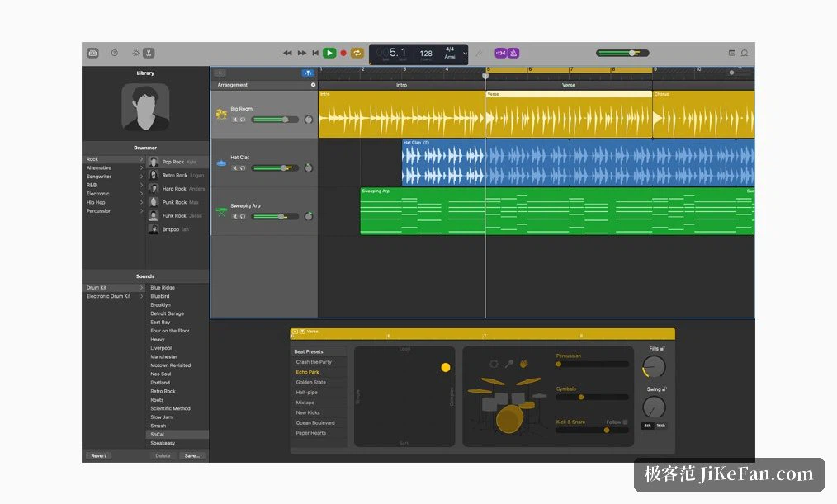Click the kick drum in the drum kit

click(x=509, y=419)
